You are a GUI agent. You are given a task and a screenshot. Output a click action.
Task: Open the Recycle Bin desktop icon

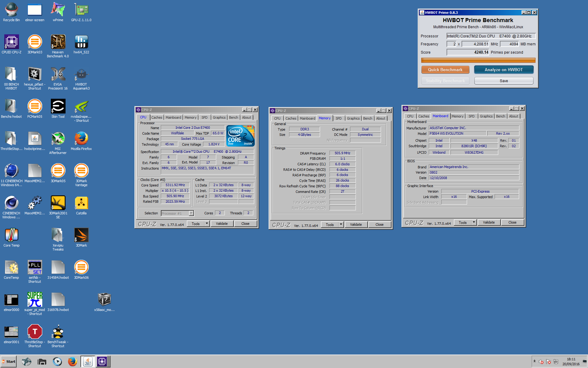pos(11,12)
